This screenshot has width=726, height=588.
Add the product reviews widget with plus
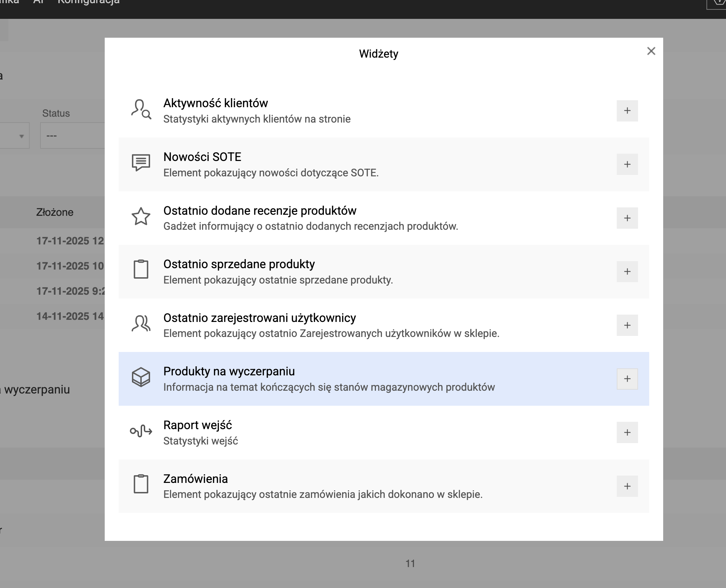(627, 218)
